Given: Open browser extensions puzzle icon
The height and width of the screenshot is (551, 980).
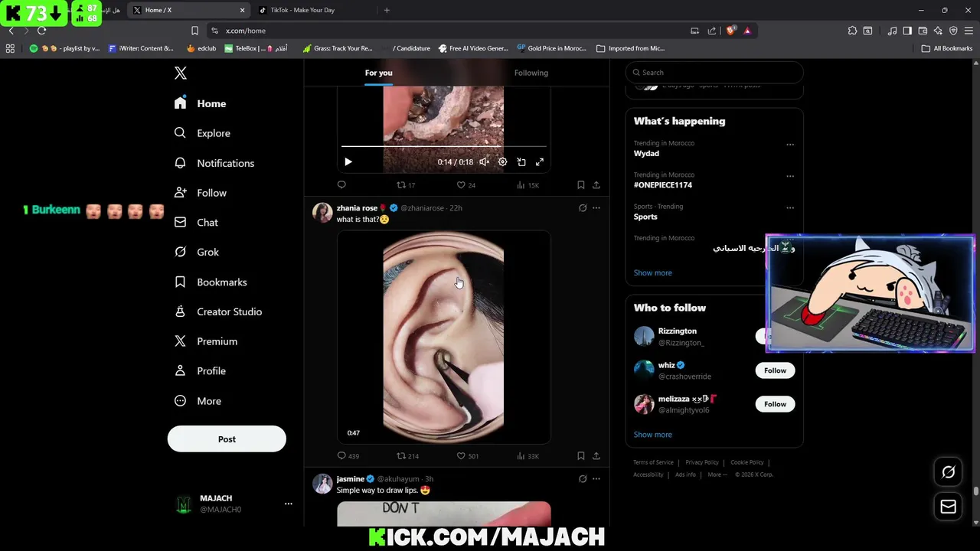Looking at the screenshot, I should click(852, 31).
